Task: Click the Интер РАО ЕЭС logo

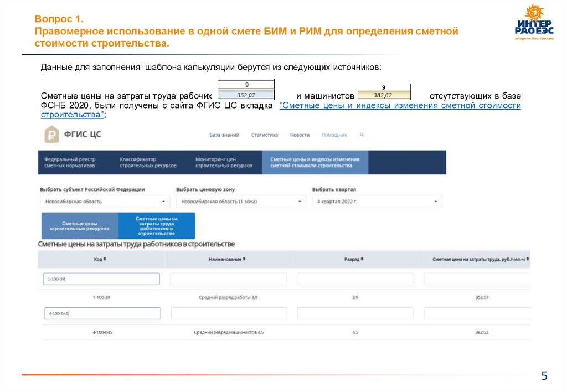Action: (x=534, y=22)
